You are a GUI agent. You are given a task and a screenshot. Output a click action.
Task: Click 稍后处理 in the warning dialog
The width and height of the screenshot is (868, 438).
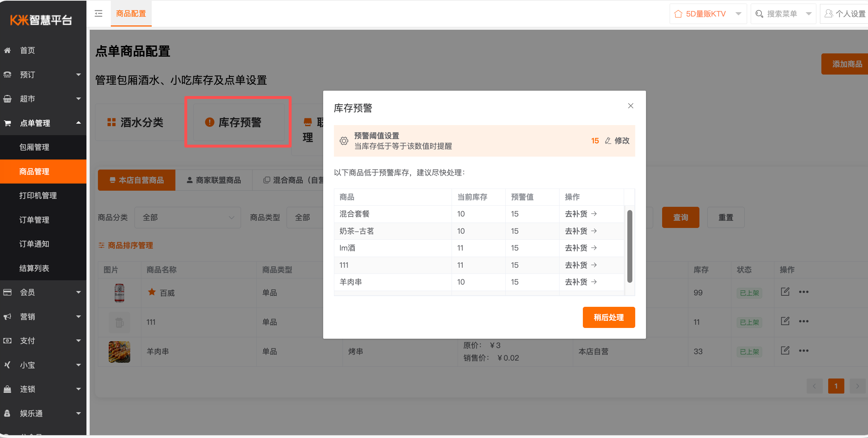coord(609,317)
